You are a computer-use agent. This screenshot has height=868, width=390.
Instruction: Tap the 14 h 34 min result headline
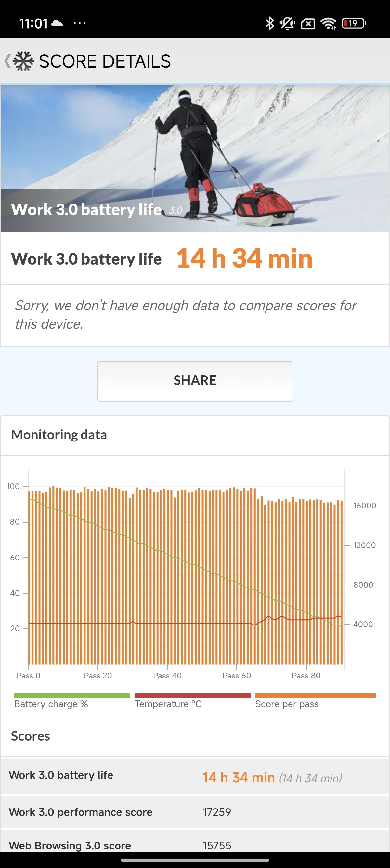coord(244,258)
